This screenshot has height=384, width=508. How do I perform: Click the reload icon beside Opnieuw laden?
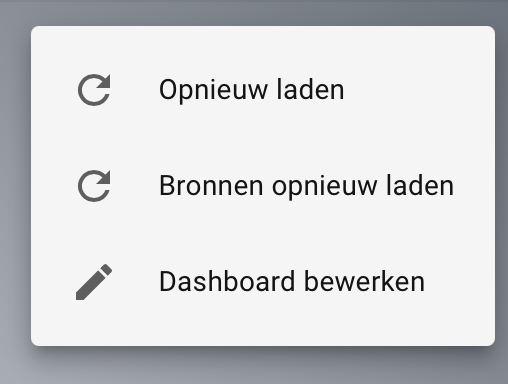[x=94, y=90]
